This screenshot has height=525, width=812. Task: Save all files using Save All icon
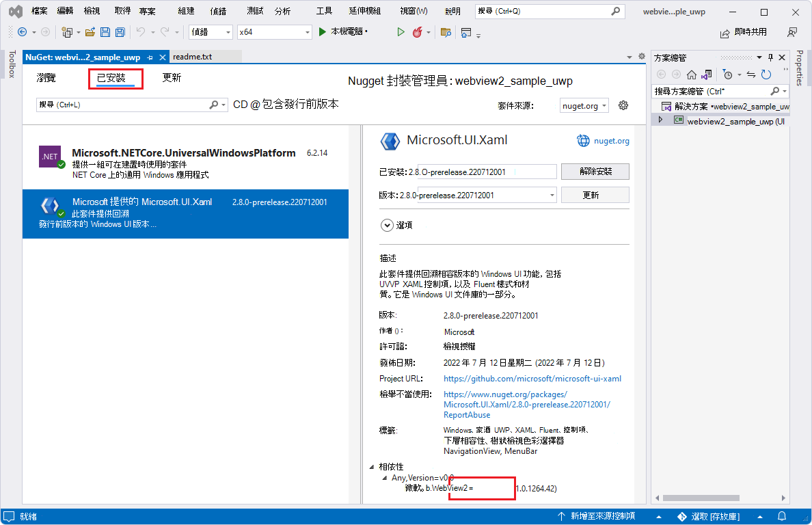click(x=120, y=31)
